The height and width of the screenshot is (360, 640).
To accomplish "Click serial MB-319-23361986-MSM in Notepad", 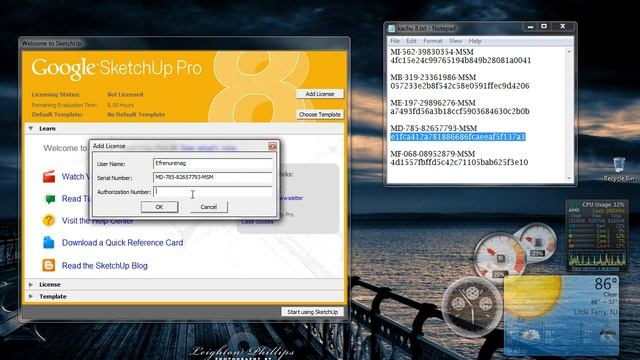I will (x=433, y=78).
